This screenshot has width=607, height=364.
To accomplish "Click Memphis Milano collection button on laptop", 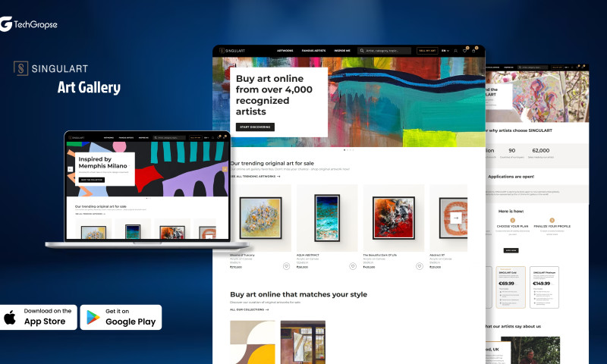I will click(92, 180).
